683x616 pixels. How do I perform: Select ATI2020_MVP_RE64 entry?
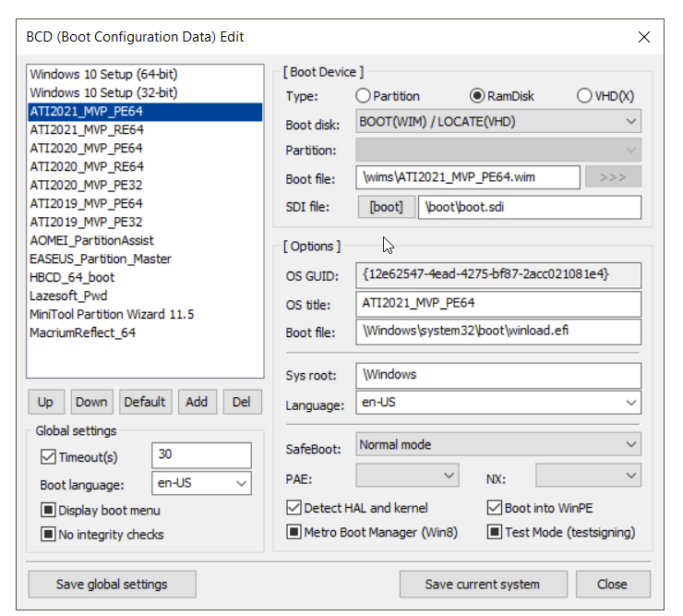[x=145, y=166]
